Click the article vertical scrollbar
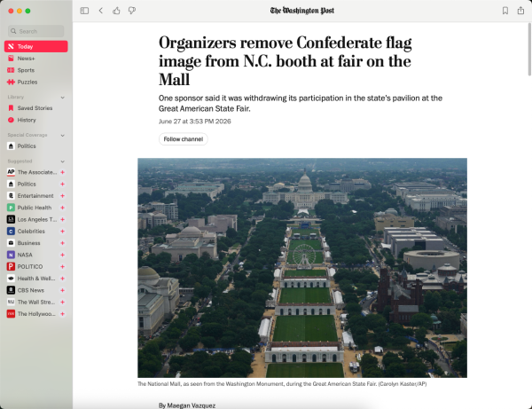This screenshot has height=409, width=532. click(x=529, y=50)
